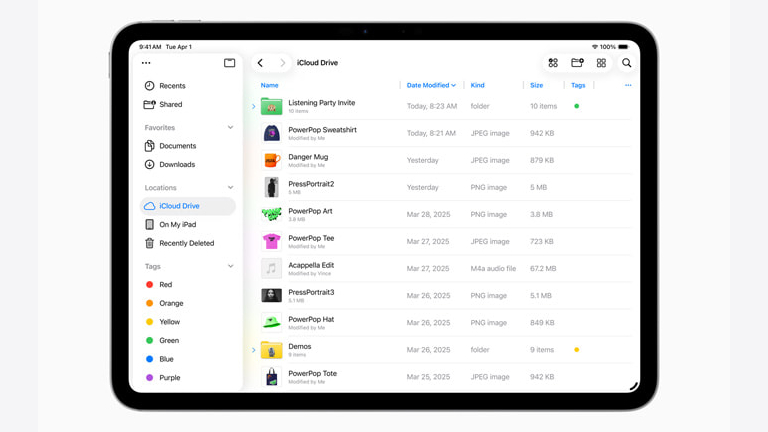The width and height of the screenshot is (768, 432).
Task: Select PowerPop Tee thumbnail
Action: [271, 241]
